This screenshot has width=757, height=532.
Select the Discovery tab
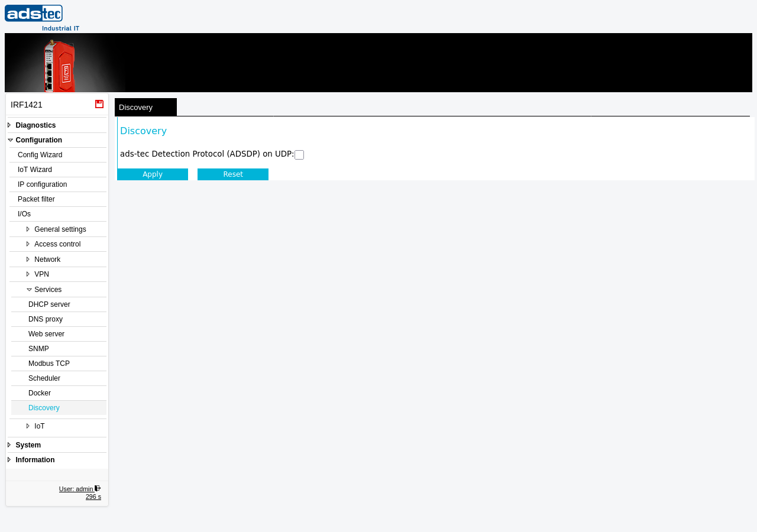coord(145,107)
